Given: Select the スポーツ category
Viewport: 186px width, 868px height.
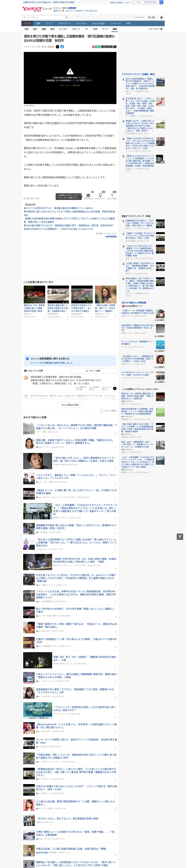Looking at the screenshot, I should pos(76,29).
